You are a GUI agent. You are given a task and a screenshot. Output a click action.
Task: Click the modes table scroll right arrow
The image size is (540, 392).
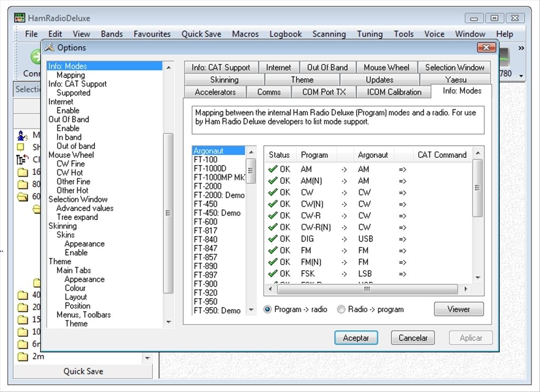click(466, 289)
